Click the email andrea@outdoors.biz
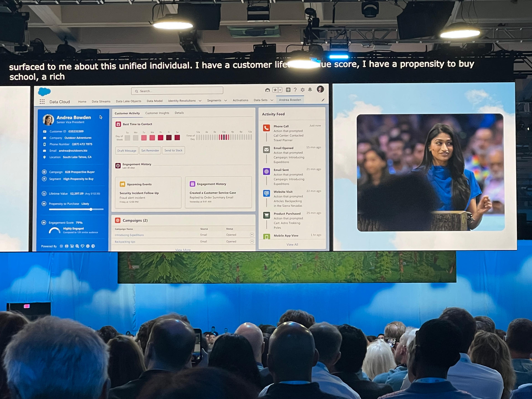Viewport: 532px width, 399px height. (x=73, y=151)
